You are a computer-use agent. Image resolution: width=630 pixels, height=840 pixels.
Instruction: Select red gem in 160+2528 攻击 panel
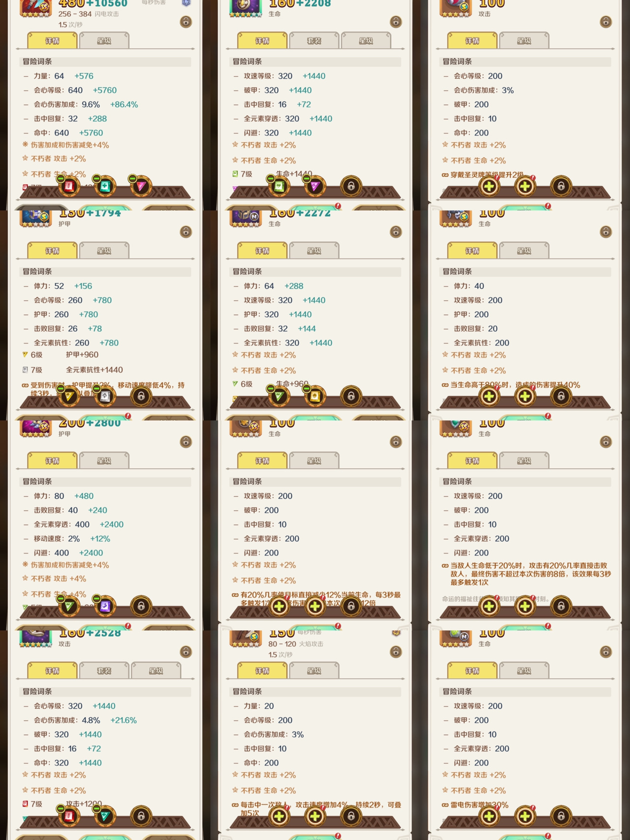pyautogui.click(x=69, y=816)
